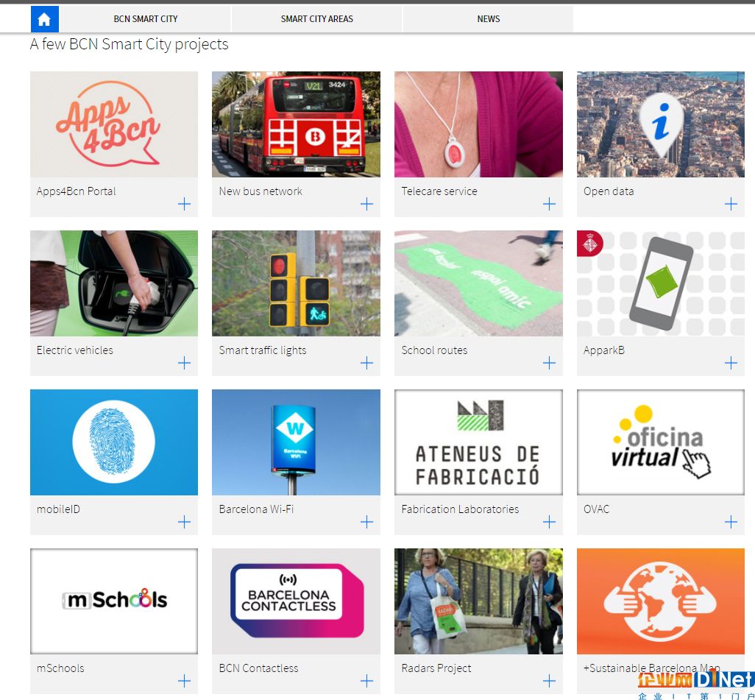Expand the ApparkB plus icon
The image size is (755, 700).
tap(731, 363)
